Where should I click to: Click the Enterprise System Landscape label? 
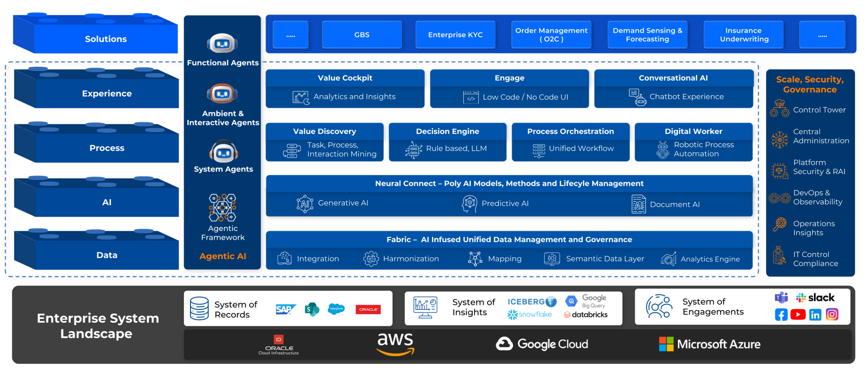point(98,326)
